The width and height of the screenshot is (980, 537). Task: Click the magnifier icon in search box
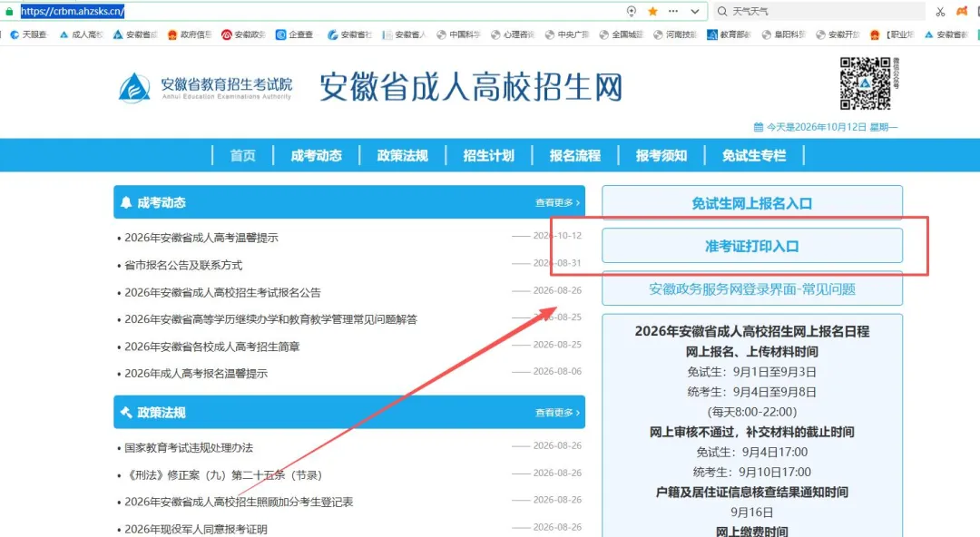(722, 11)
